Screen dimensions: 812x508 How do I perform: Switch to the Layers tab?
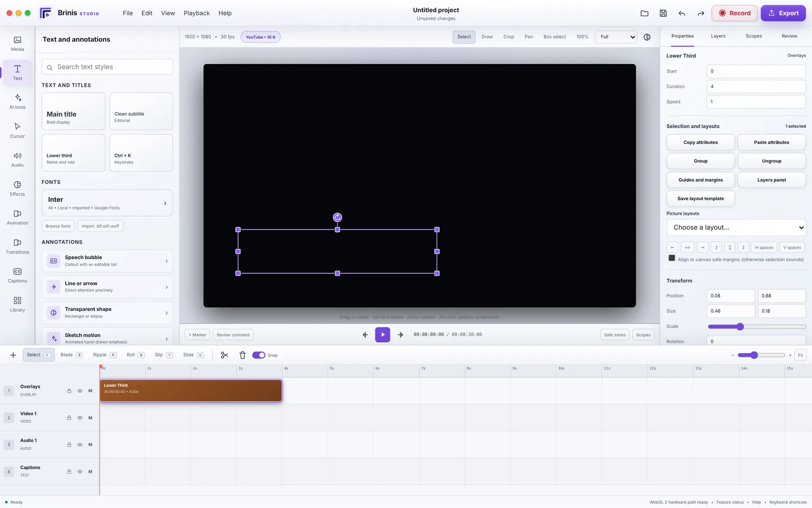[718, 36]
